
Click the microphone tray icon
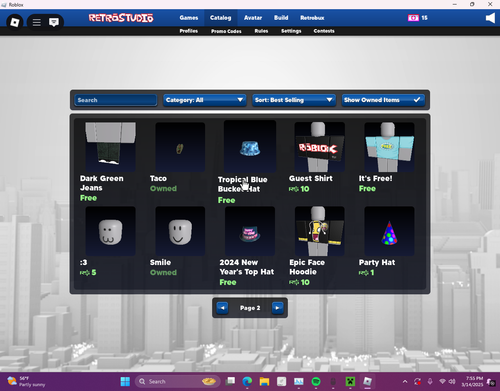click(x=430, y=381)
